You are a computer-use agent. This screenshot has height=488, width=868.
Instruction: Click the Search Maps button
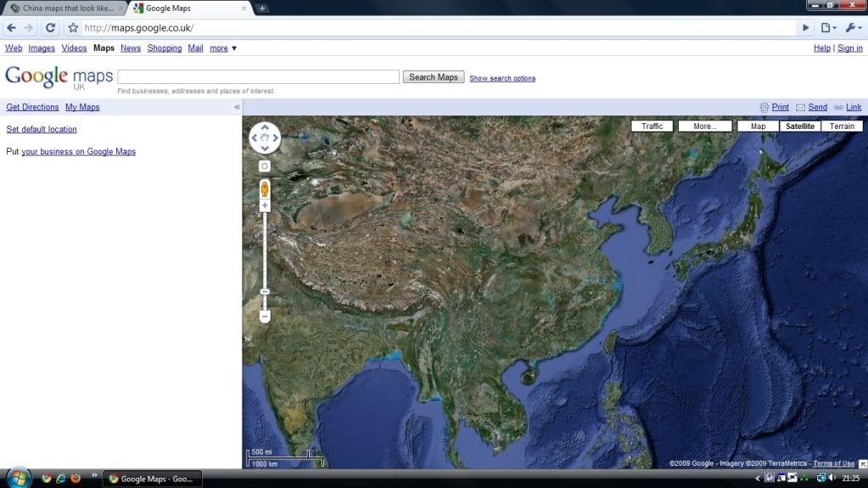[x=433, y=77]
